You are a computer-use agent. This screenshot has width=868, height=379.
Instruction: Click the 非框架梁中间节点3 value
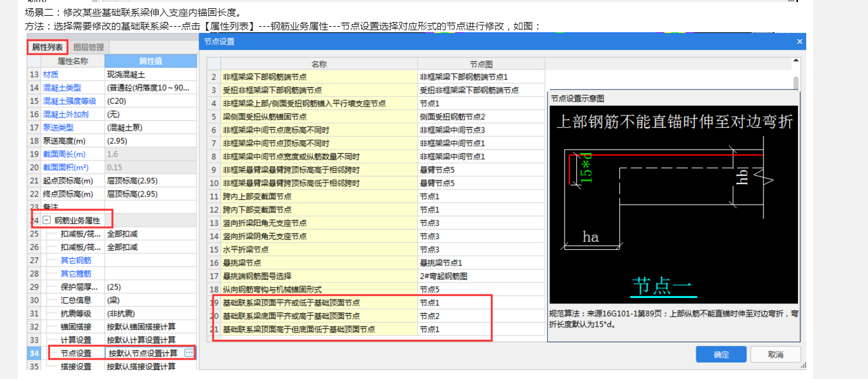(x=481, y=130)
